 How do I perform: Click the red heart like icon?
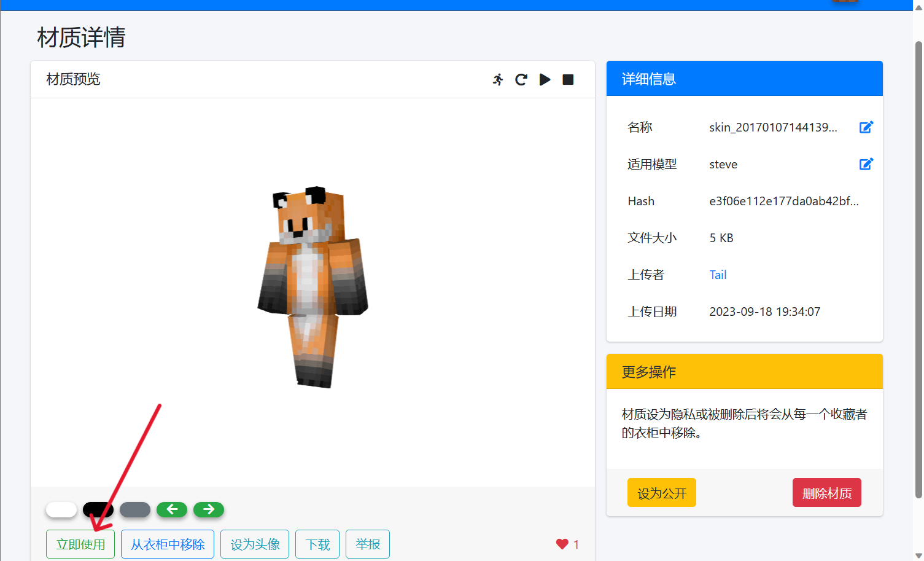(562, 544)
